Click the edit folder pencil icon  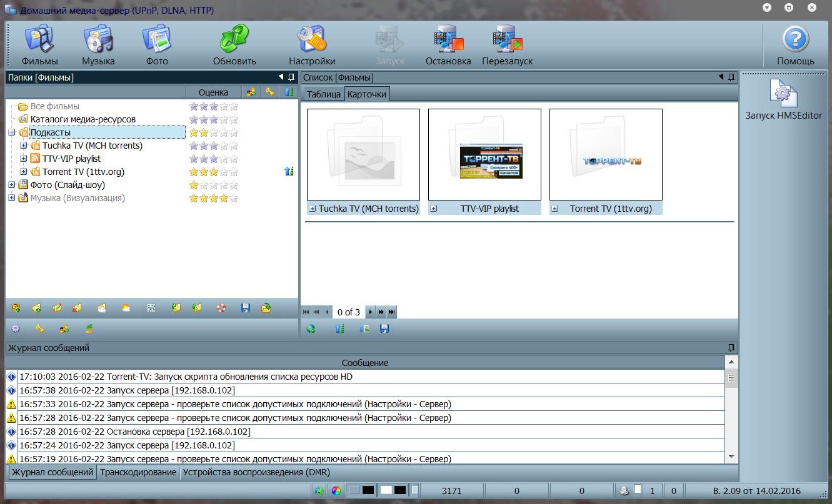pos(57,308)
